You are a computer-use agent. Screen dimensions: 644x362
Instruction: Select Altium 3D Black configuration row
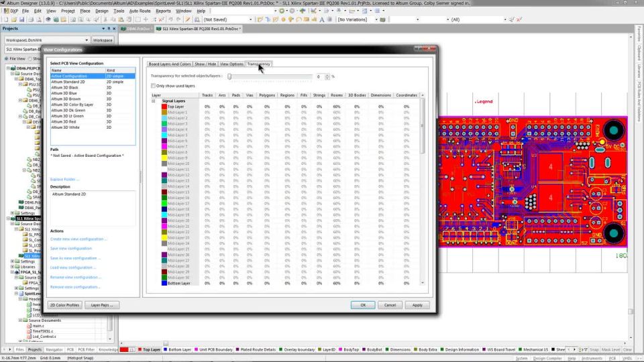tap(93, 87)
